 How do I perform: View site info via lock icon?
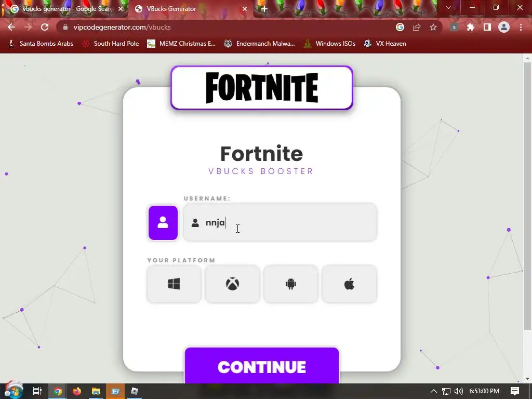(65, 27)
